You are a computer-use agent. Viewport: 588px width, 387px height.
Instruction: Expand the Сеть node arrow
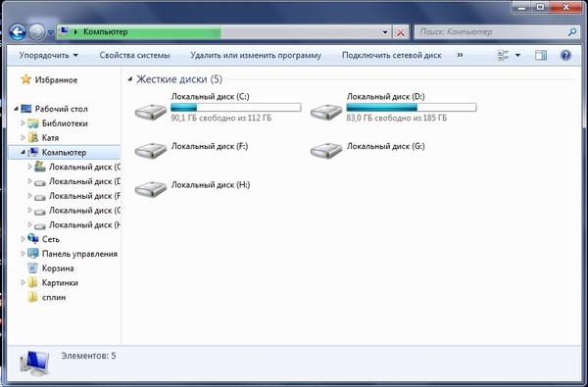coord(23,239)
